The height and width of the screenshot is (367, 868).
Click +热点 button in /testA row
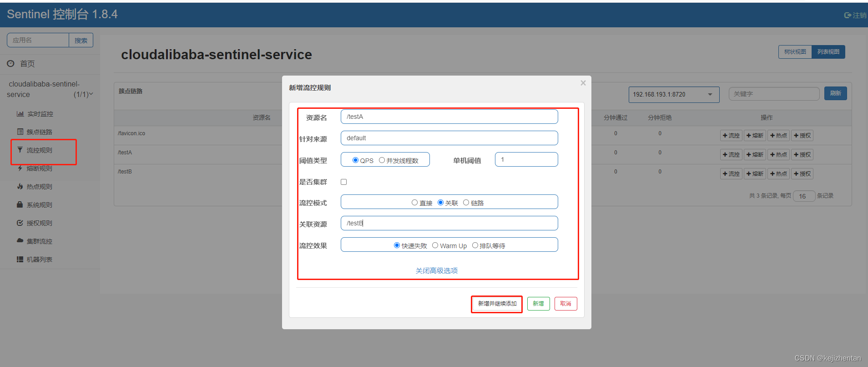778,155
